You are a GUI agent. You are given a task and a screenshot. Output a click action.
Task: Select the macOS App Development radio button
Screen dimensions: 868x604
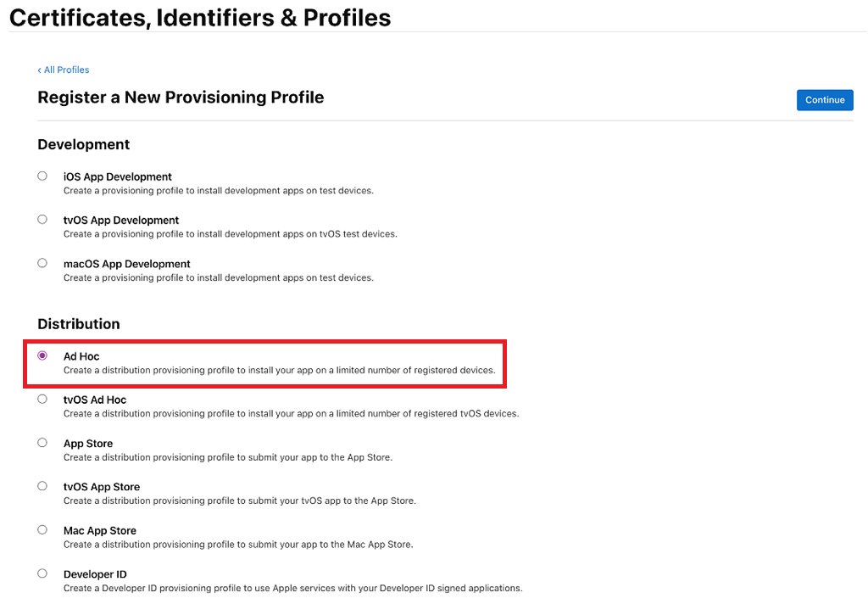point(42,263)
